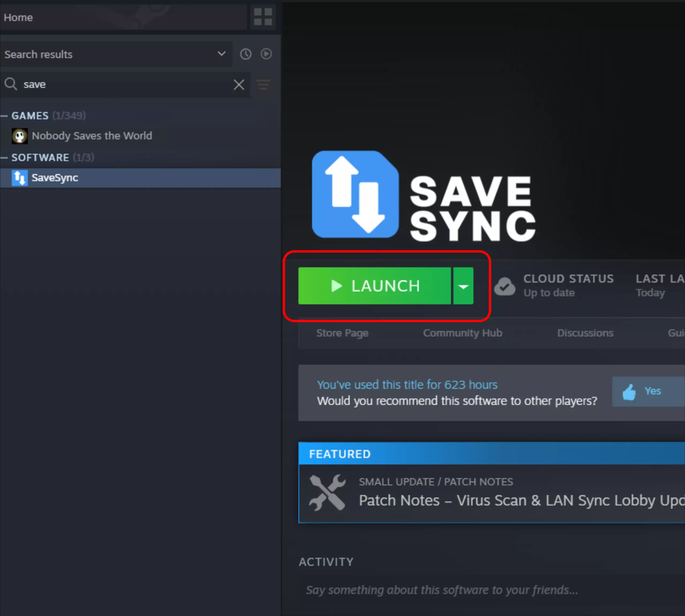Image resolution: width=685 pixels, height=616 pixels.
Task: Open the advanced filters icon
Action: pos(263,85)
